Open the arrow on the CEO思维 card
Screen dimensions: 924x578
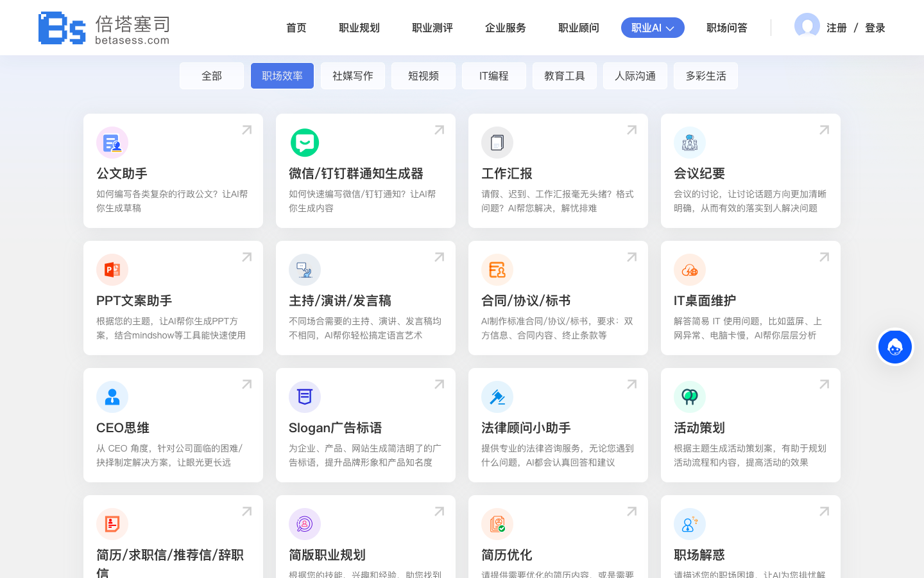tap(246, 385)
